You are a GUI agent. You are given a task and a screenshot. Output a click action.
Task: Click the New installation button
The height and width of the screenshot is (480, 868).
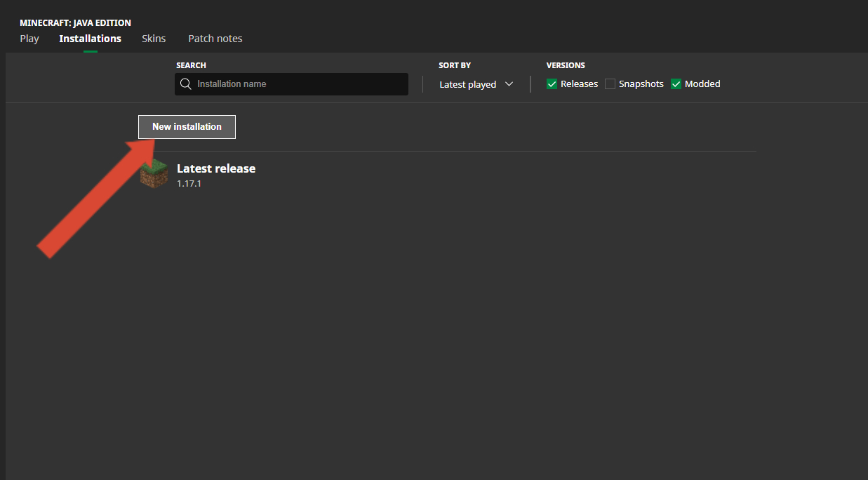pyautogui.click(x=187, y=127)
